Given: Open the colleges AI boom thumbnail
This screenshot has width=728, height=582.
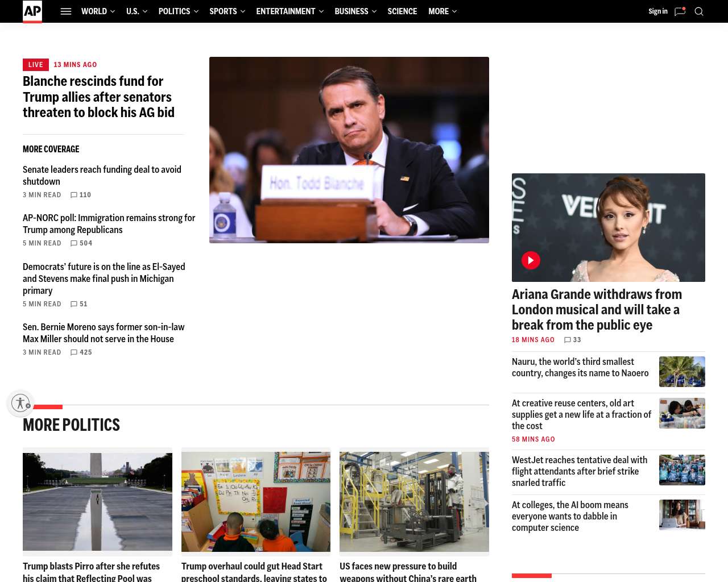Looking at the screenshot, I should tap(682, 515).
